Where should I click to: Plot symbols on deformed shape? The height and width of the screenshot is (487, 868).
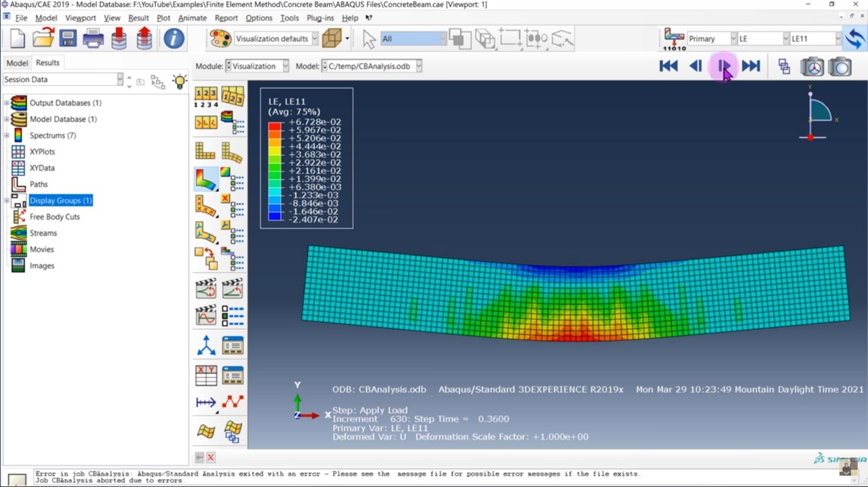tap(206, 206)
